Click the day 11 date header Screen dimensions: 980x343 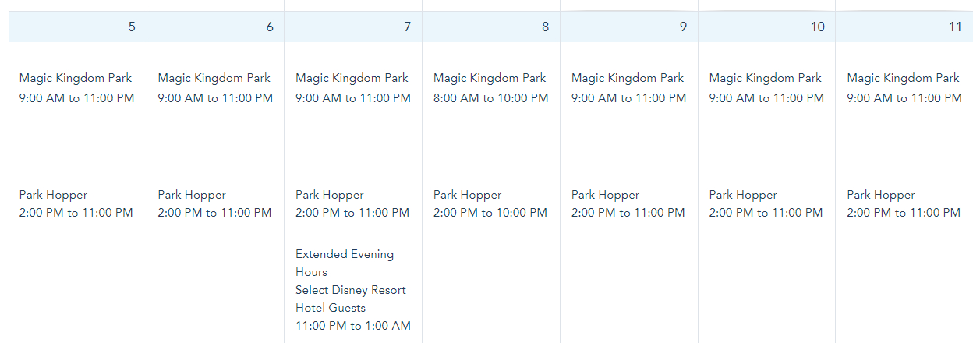click(955, 27)
